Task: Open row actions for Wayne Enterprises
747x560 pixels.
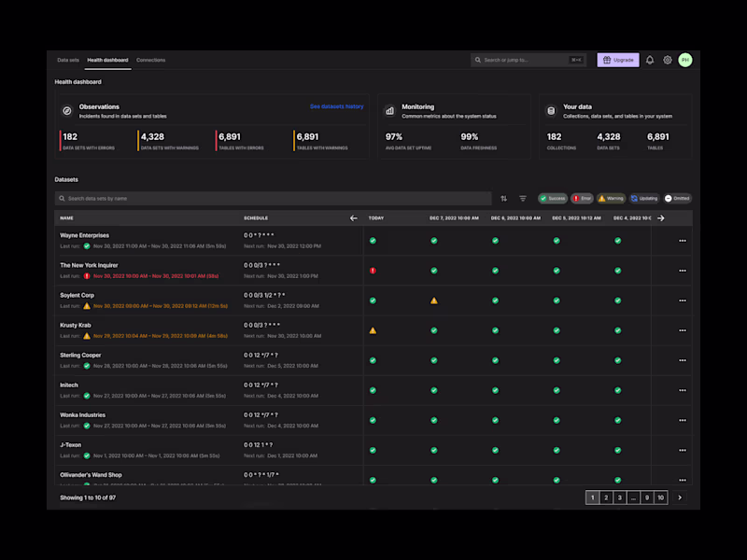Action: (x=683, y=241)
